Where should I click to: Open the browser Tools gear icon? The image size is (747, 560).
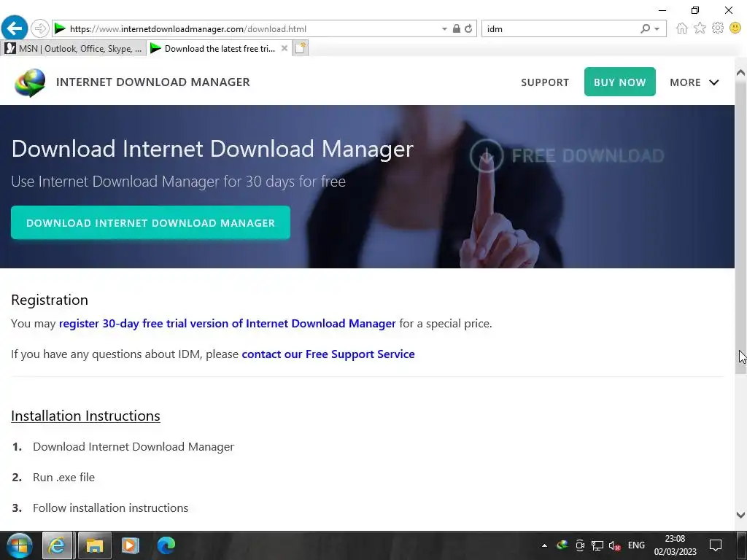click(x=718, y=28)
